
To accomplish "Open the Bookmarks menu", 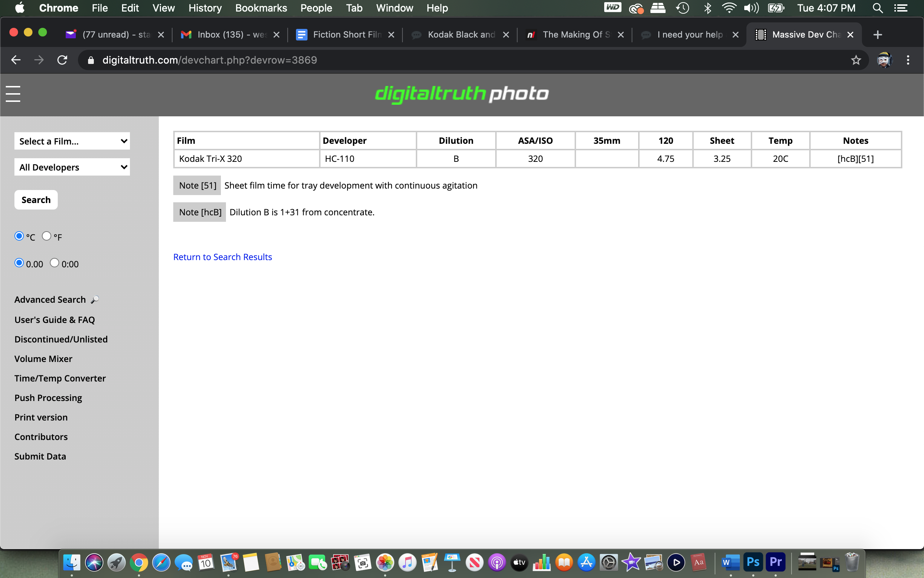I will pyautogui.click(x=261, y=8).
